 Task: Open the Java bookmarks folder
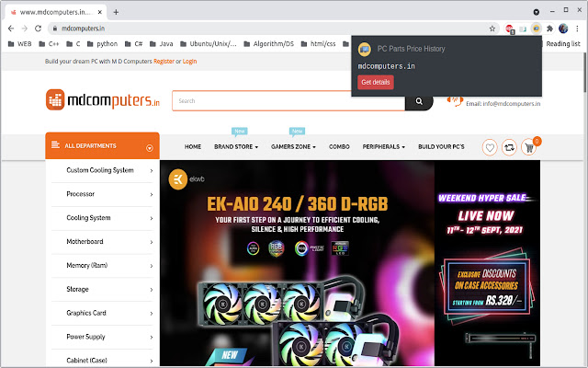162,44
